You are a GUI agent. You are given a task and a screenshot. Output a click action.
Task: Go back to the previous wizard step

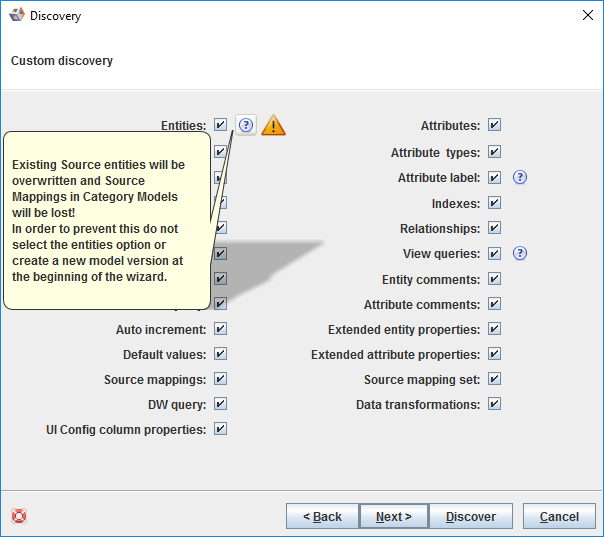click(x=322, y=516)
